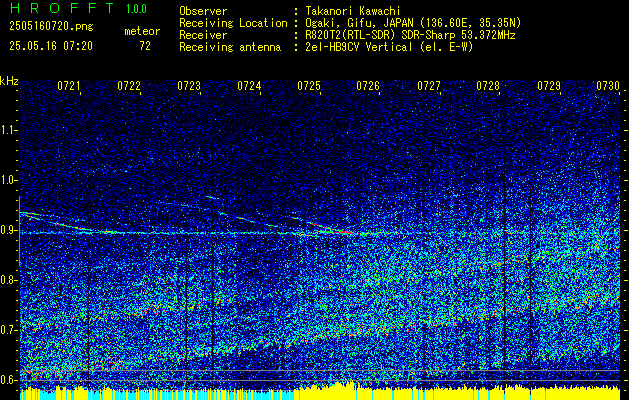Click the 0725 time marker
Image resolution: width=629 pixels, height=400 pixels.
click(309, 86)
